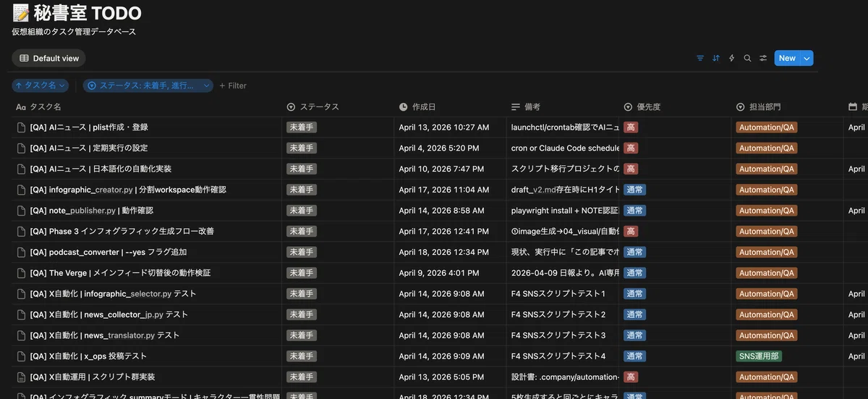Open task [QA] Phase 3 インフォグラフィック生成フロー改善
This screenshot has height=399, width=868.
(122, 232)
